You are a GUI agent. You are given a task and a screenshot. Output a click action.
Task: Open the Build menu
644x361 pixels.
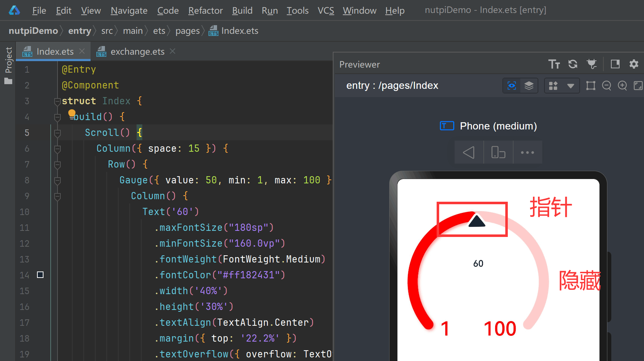coord(242,10)
